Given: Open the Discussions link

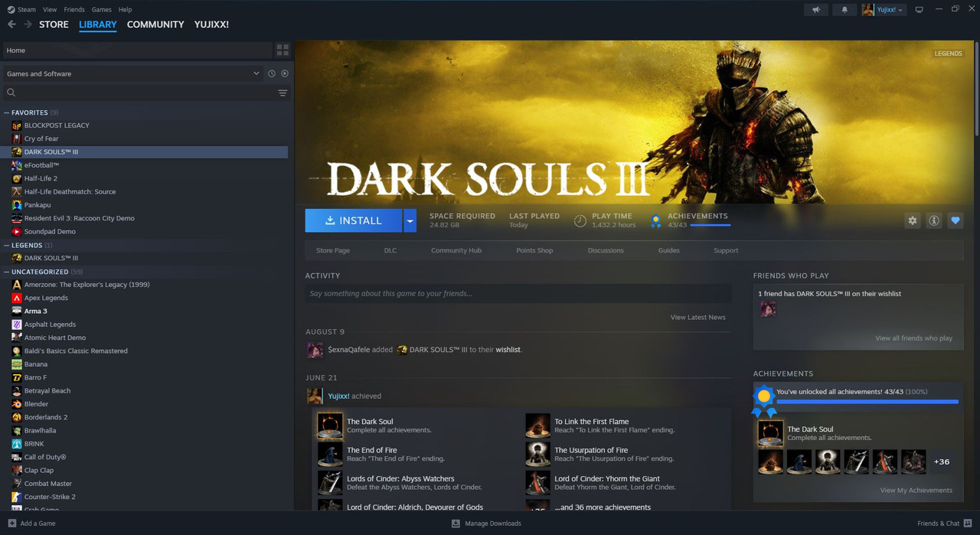Looking at the screenshot, I should (606, 250).
